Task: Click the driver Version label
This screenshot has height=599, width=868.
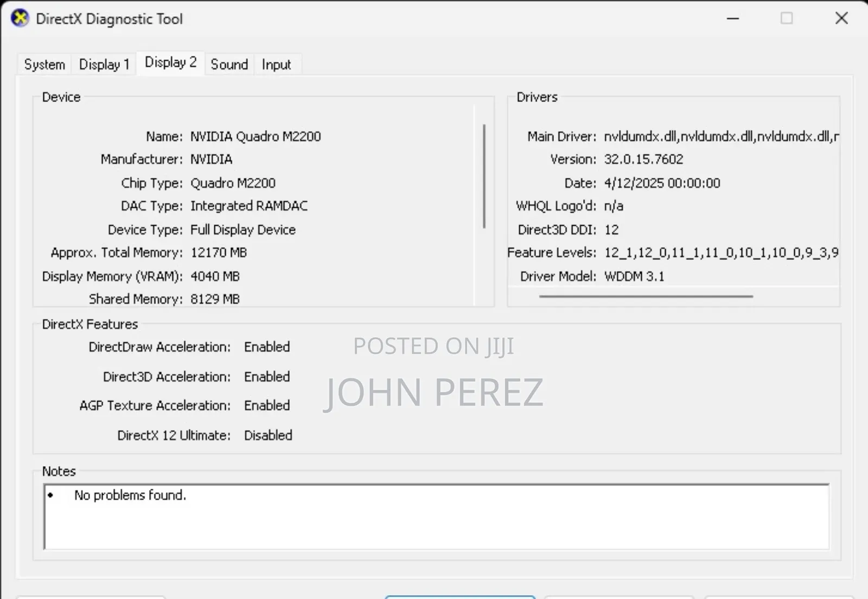Action: click(573, 160)
